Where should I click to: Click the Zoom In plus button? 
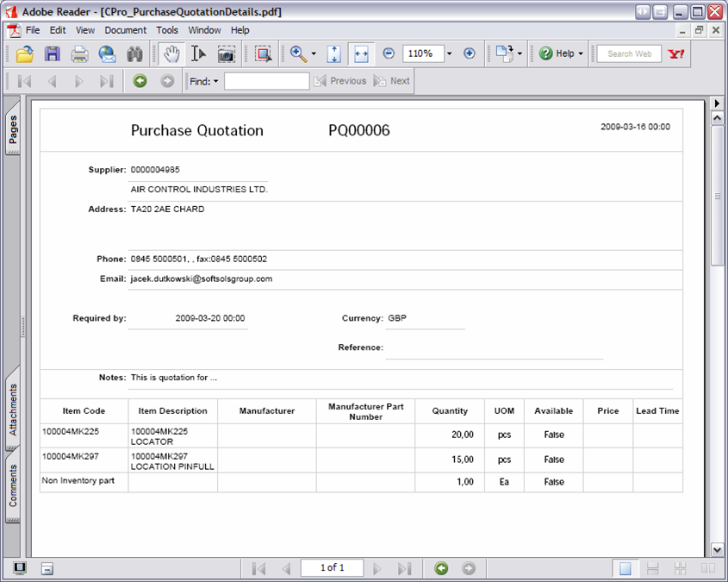470,53
